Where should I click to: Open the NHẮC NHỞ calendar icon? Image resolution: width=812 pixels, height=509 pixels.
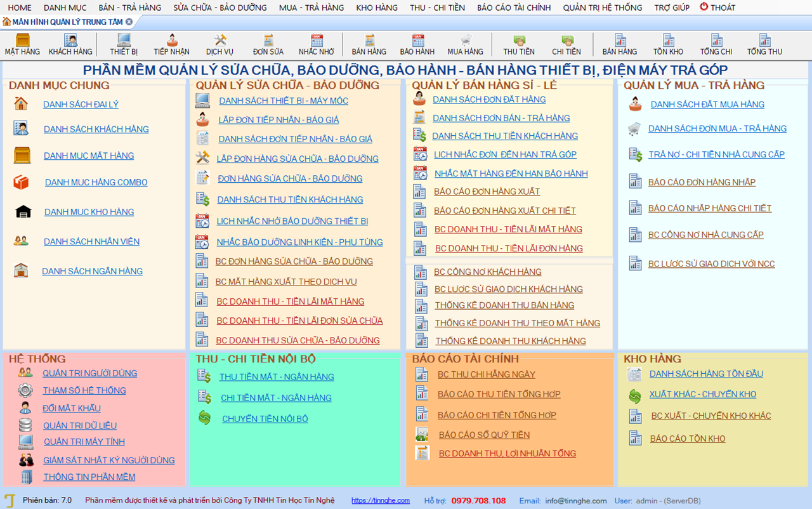coord(317,41)
